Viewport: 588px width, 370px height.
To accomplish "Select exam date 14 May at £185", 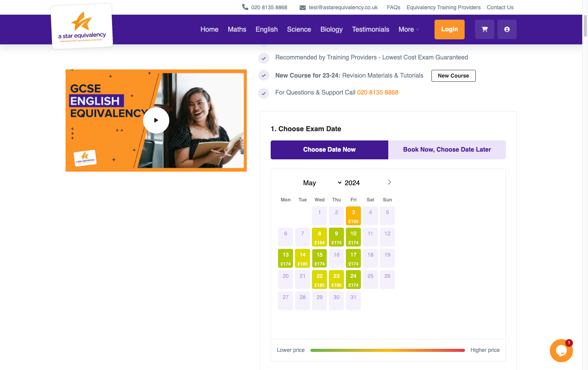I will pyautogui.click(x=303, y=258).
